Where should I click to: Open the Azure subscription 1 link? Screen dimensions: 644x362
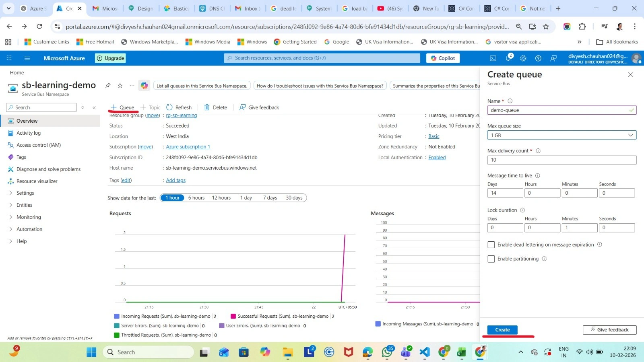188,147
